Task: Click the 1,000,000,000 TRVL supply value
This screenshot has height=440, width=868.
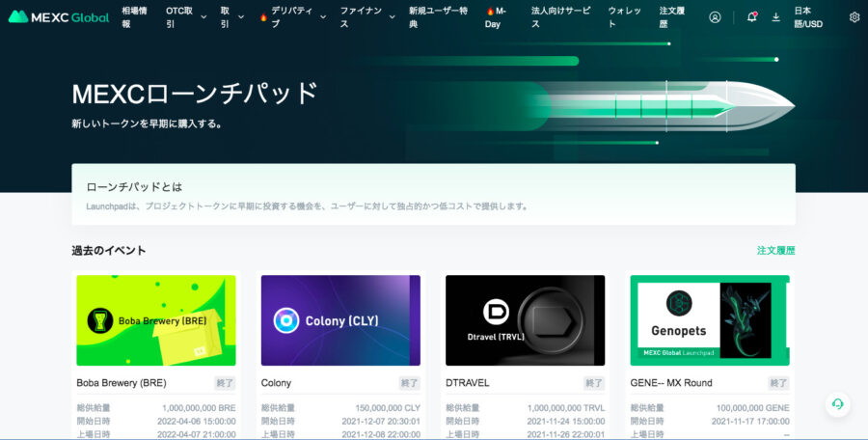Action: (566, 408)
